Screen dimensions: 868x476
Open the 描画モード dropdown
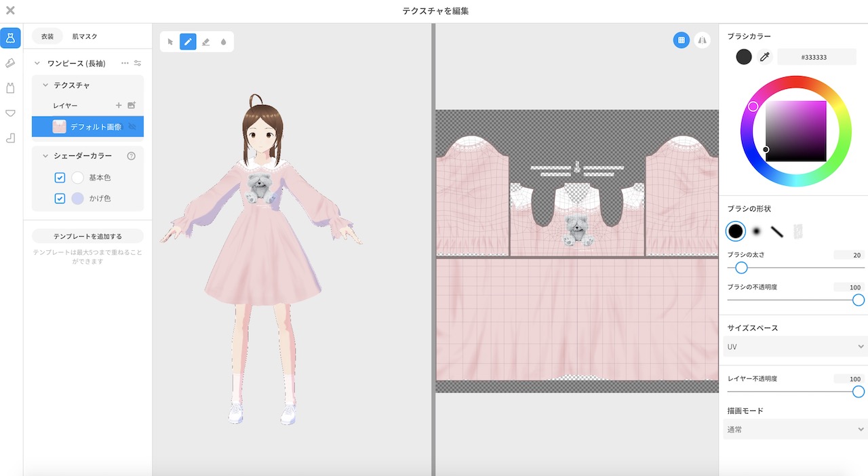coord(795,429)
